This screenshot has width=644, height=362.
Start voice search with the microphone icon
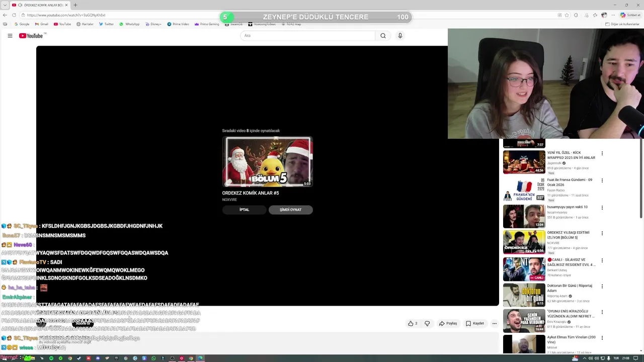click(400, 36)
